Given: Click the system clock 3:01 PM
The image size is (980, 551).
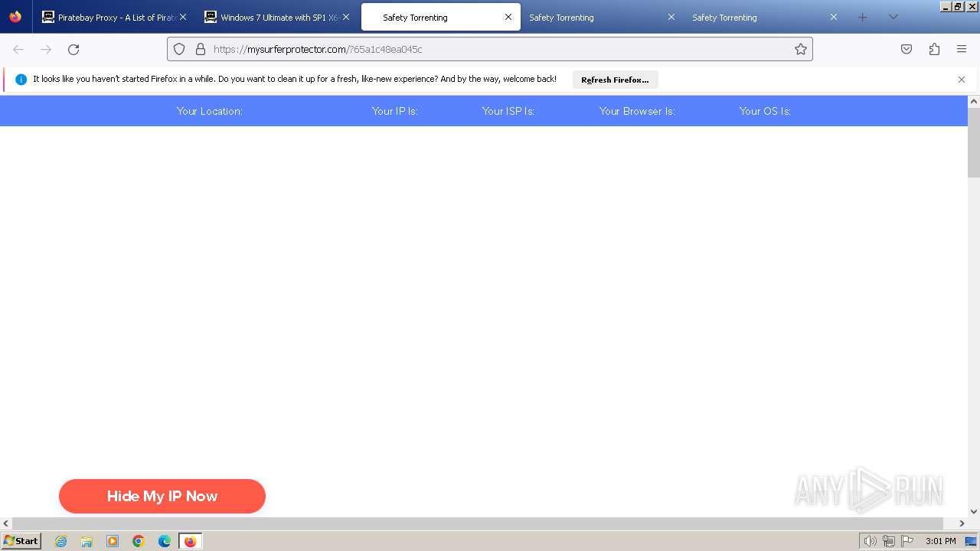Looking at the screenshot, I should tap(940, 541).
